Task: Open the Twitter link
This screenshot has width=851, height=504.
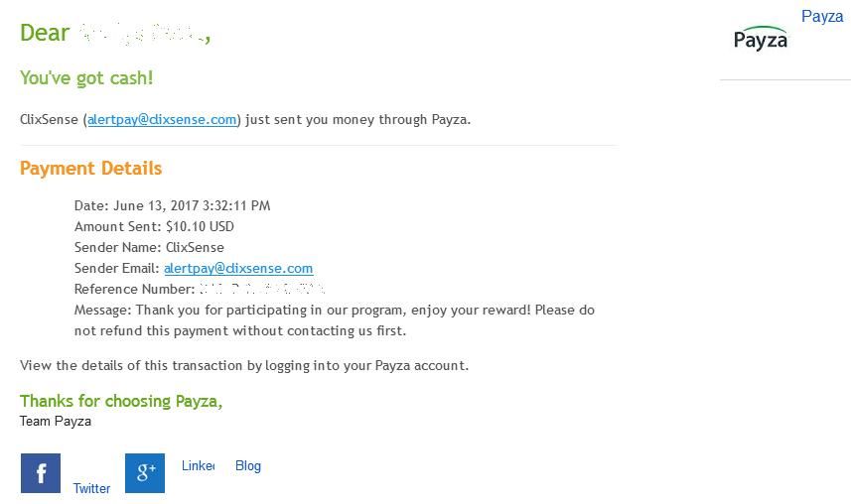Action: pyautogui.click(x=91, y=488)
